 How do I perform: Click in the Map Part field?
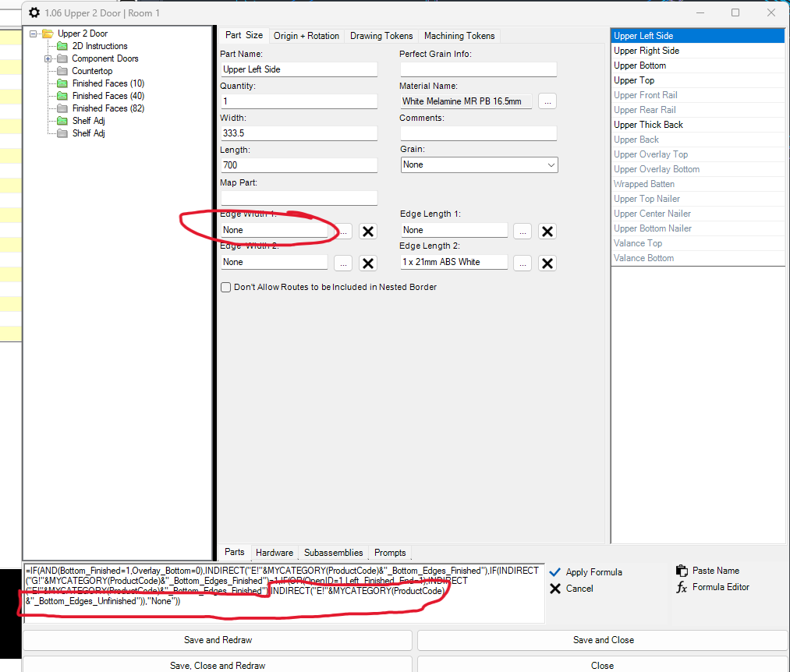tap(299, 198)
